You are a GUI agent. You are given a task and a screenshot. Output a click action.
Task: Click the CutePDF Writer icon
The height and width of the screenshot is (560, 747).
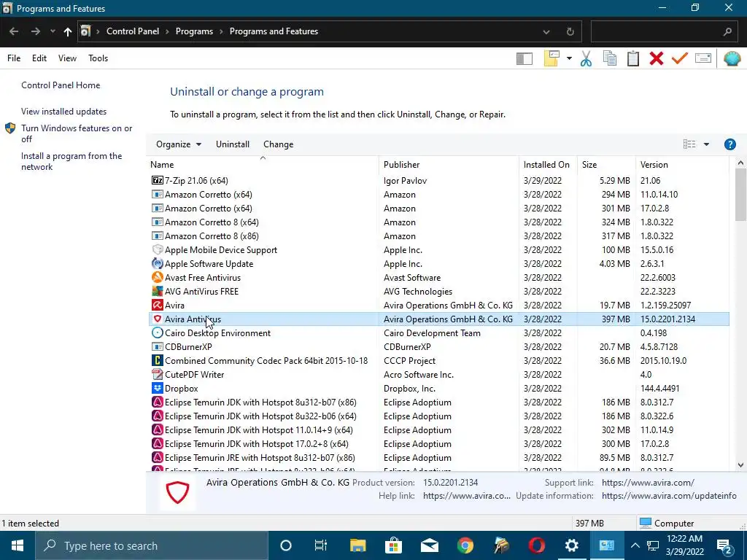click(158, 374)
